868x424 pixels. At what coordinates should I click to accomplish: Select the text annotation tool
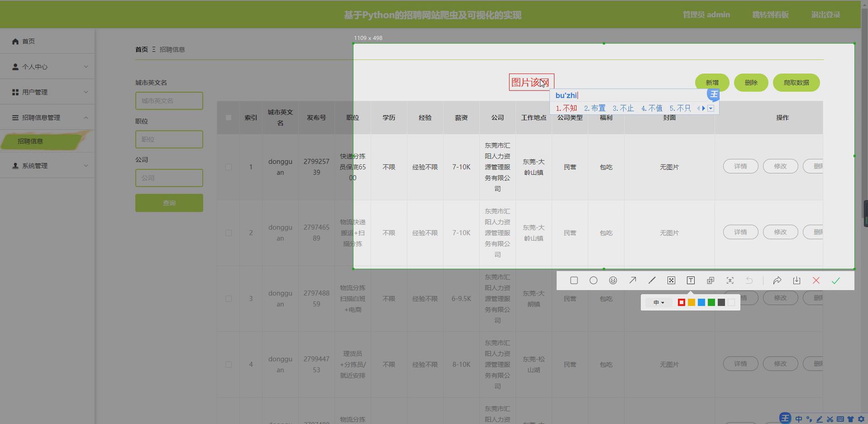[691, 280]
